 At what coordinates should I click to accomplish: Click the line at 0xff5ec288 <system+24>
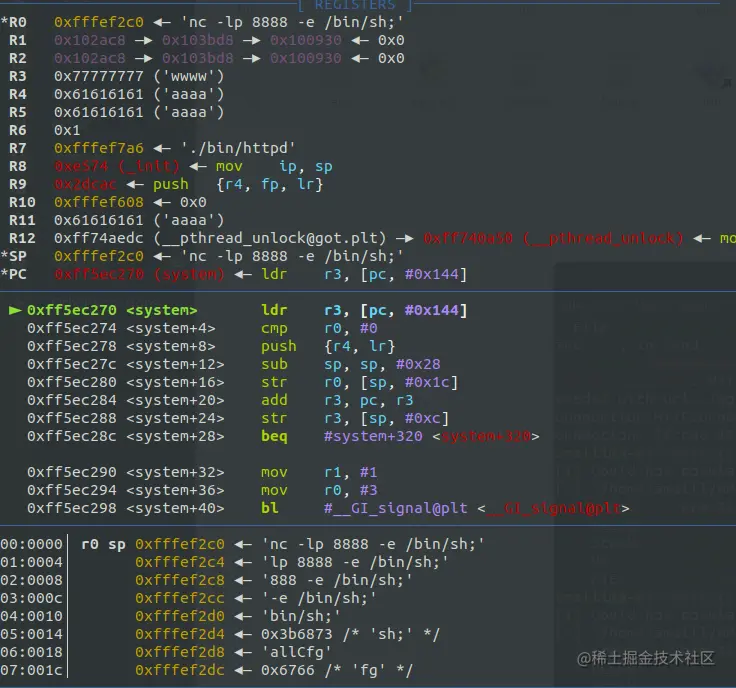(x=238, y=418)
